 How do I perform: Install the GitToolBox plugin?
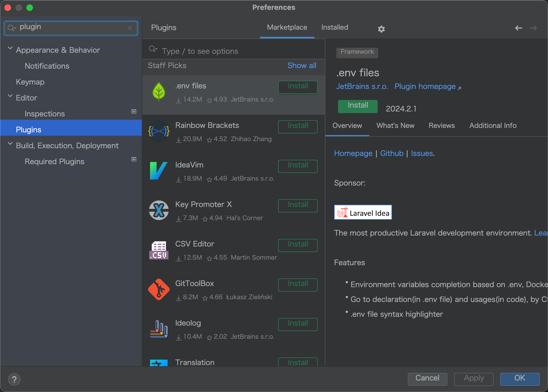click(298, 285)
